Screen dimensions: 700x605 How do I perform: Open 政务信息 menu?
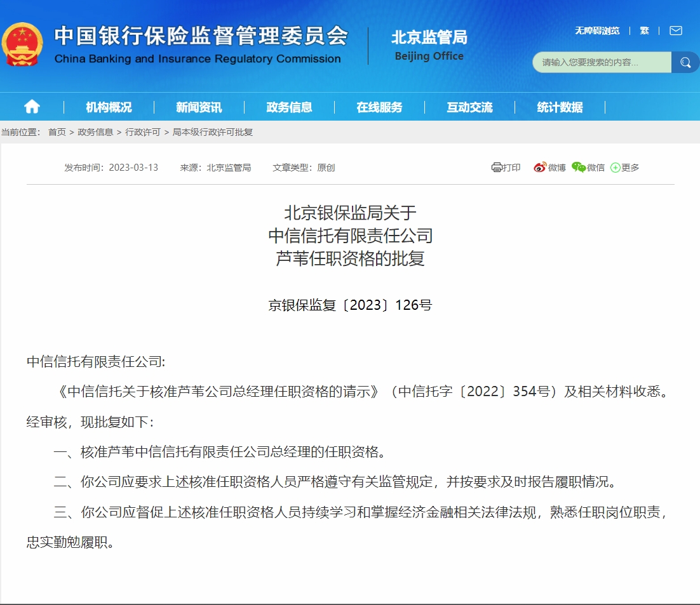click(289, 107)
